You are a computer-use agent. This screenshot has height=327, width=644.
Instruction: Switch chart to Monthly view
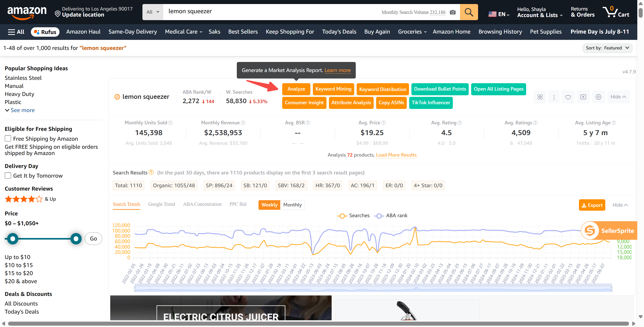pyautogui.click(x=292, y=205)
